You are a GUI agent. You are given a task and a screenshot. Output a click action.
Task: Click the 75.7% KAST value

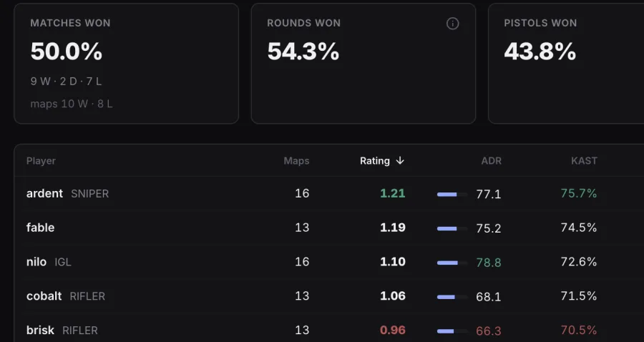(x=579, y=193)
